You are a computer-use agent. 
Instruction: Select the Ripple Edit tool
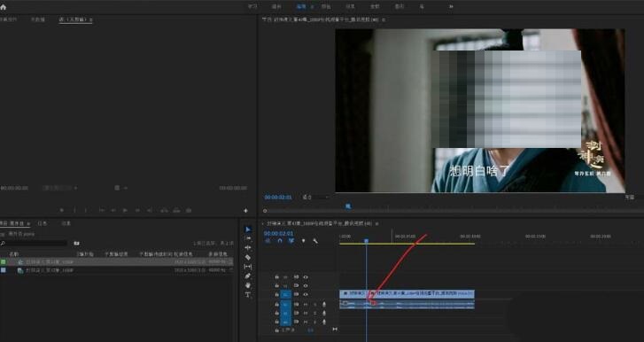tap(248, 248)
